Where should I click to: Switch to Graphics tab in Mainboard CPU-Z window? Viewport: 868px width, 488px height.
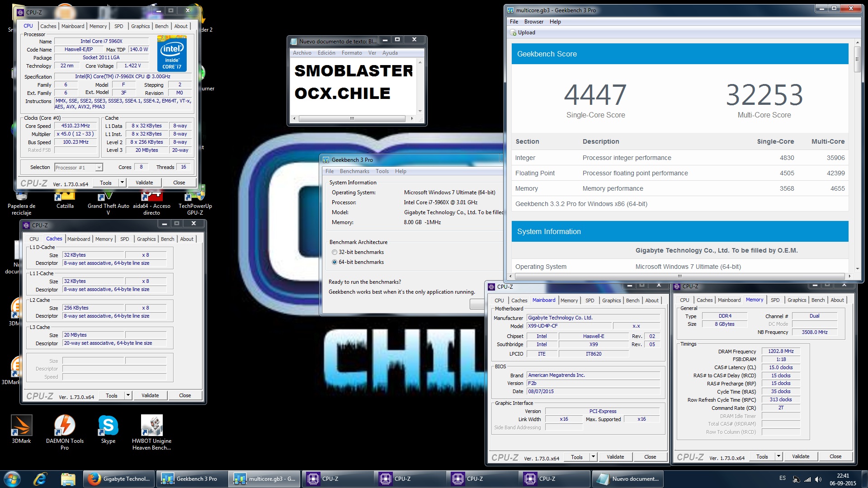pos(611,300)
